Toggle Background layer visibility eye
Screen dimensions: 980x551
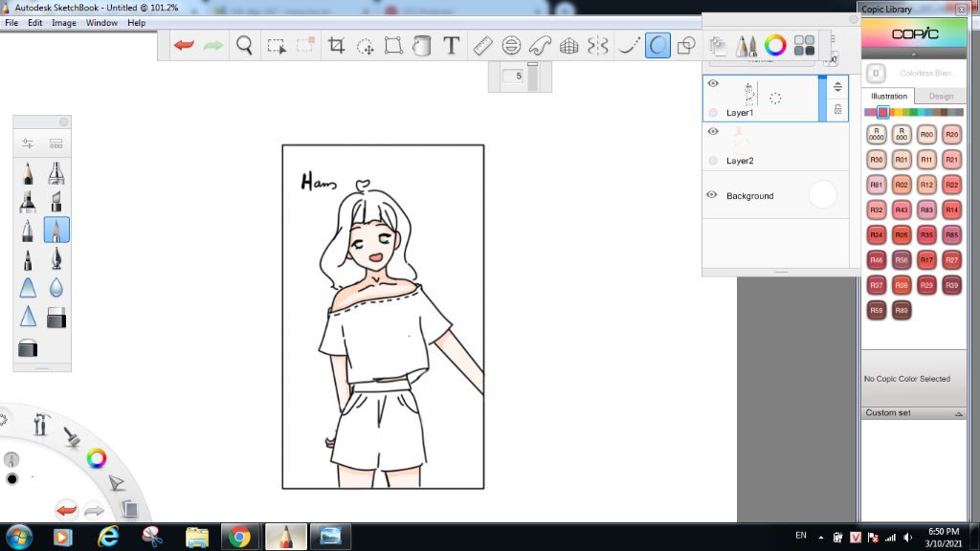tap(712, 195)
